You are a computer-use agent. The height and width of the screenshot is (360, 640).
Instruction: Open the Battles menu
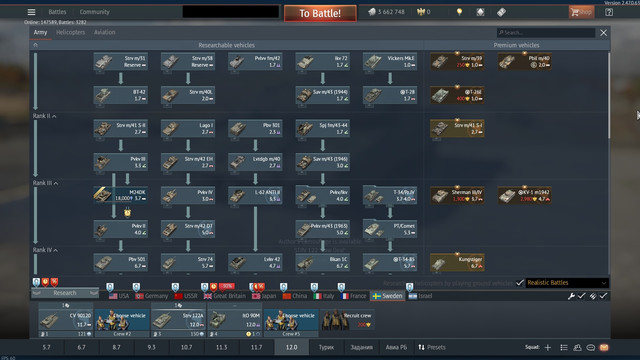coord(57,12)
